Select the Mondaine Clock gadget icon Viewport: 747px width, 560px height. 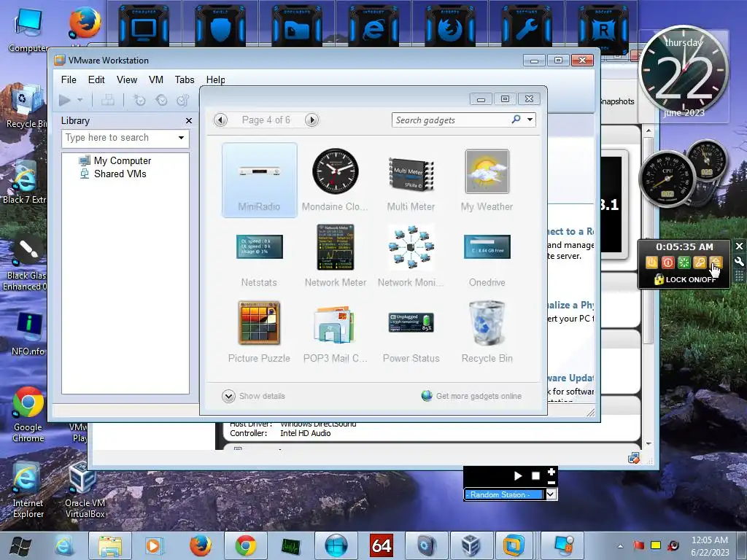click(335, 171)
